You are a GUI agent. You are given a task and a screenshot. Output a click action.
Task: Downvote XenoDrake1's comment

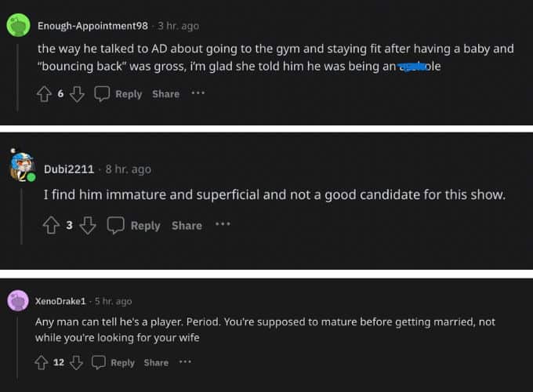tap(77, 362)
